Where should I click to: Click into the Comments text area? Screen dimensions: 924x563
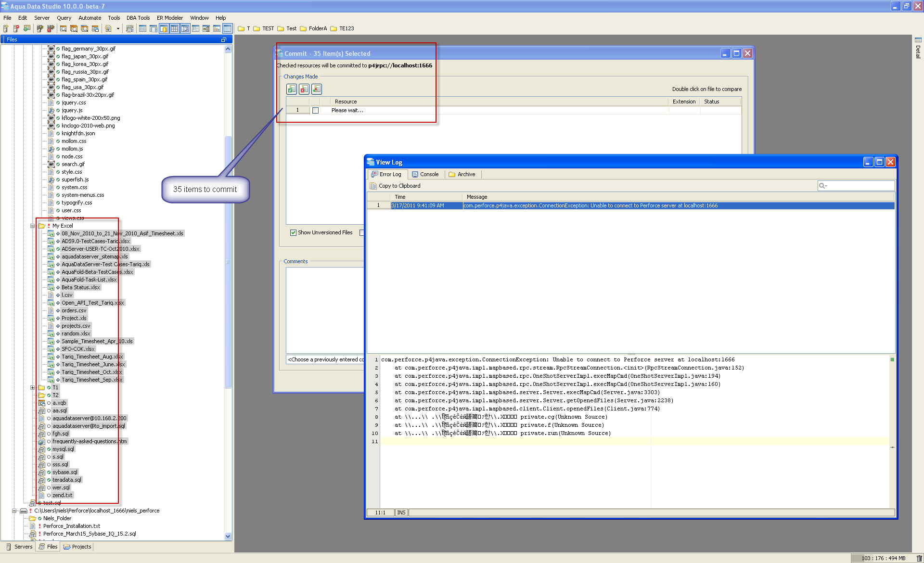[325, 310]
